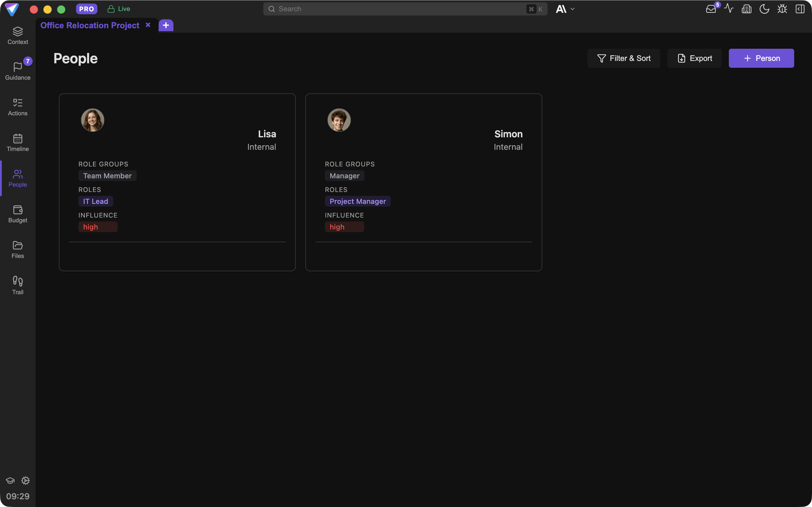Open the Trail view
Screen dimensions: 812x507
18,285
